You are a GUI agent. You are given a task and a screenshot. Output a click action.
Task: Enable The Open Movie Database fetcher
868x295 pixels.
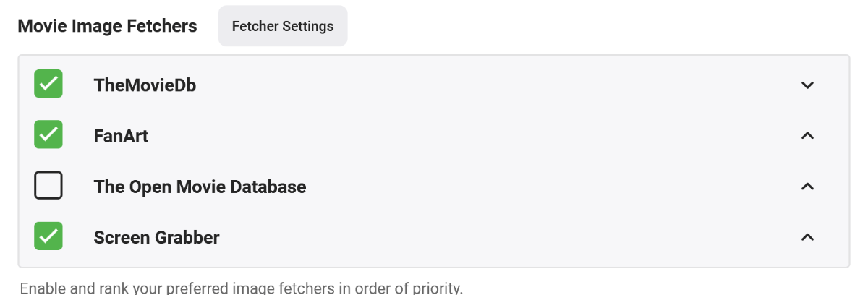[x=48, y=186]
